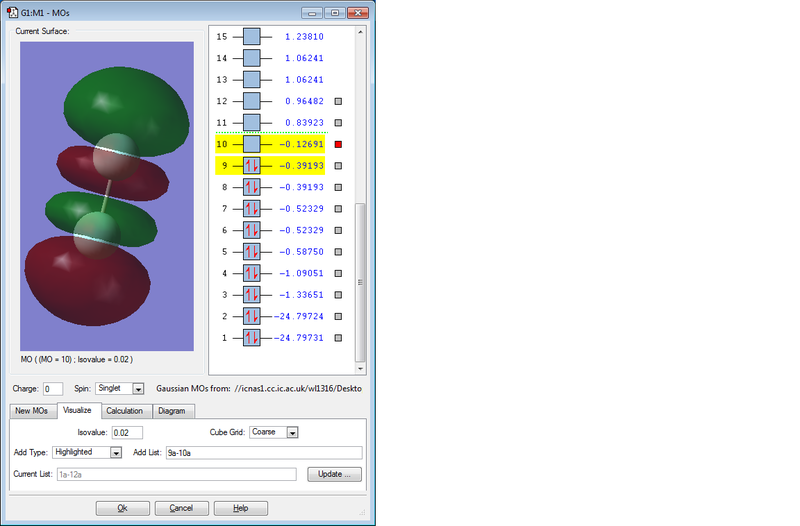Screen dimensions: 800x526
Task: Click the Add List field containing 9a-10a
Action: [264, 453]
